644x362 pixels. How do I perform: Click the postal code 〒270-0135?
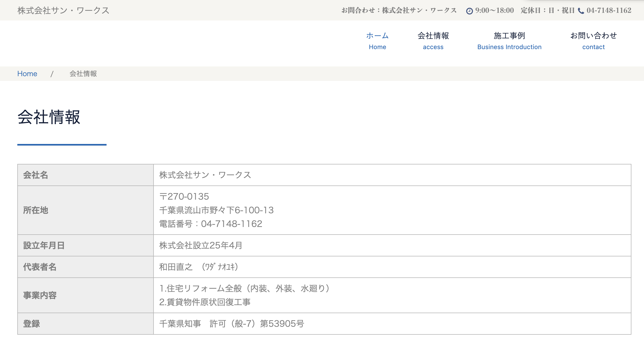point(184,196)
